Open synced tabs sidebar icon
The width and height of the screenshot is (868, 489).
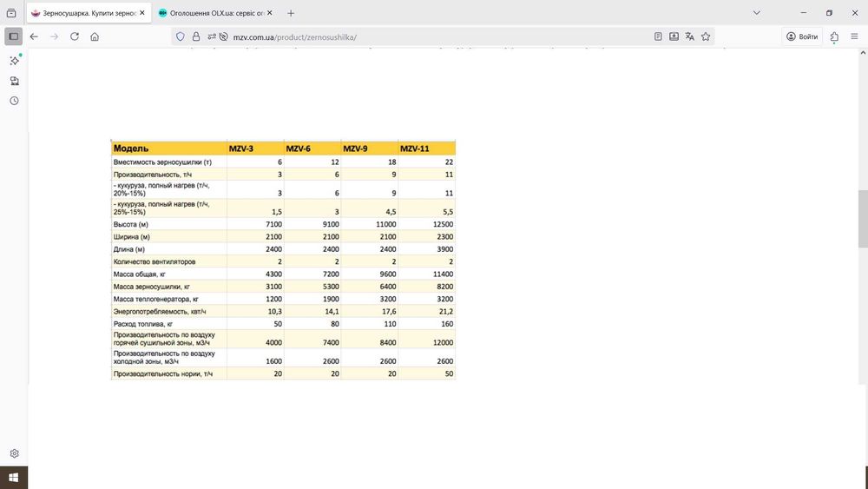(15, 81)
